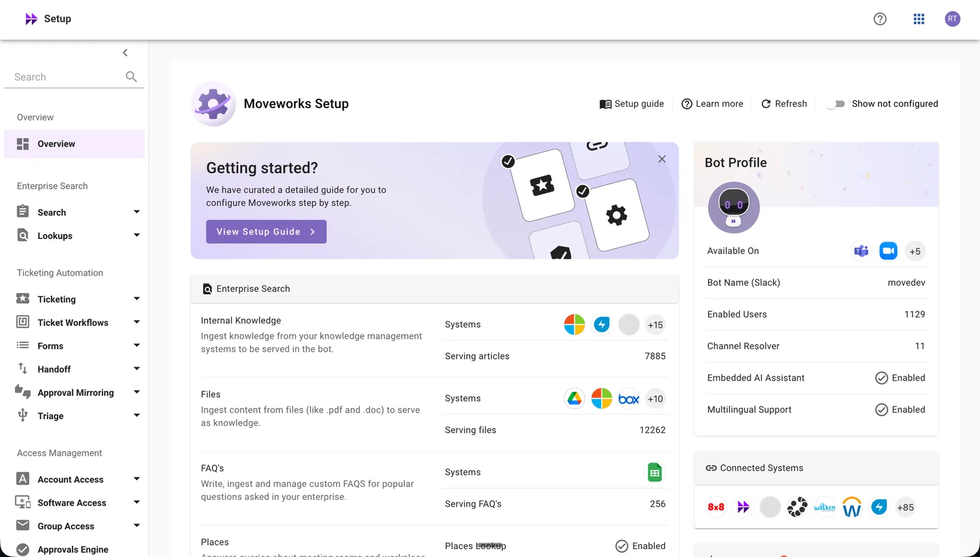Click the bot avatar in Bot Profile
980x557 pixels.
tap(734, 207)
